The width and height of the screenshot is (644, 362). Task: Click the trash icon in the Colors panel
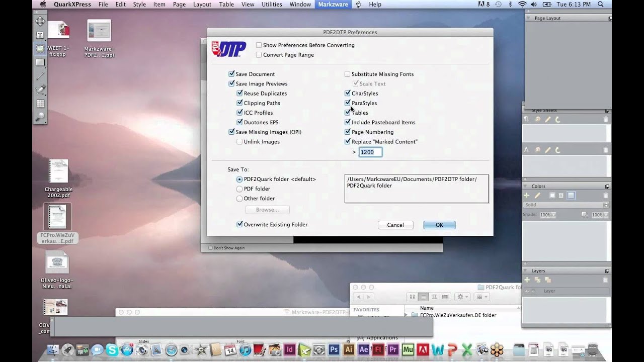click(605, 195)
